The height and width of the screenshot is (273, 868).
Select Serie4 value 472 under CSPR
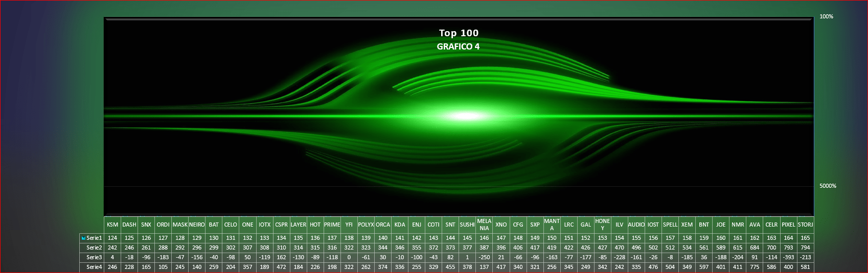[x=281, y=267]
